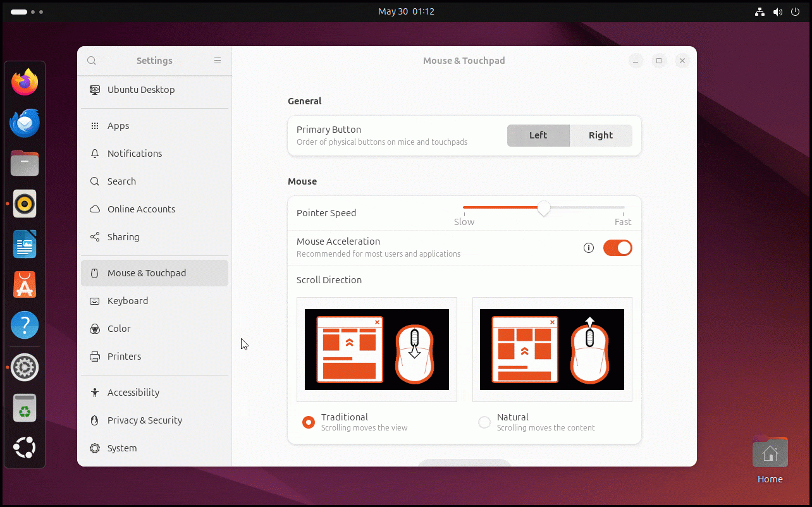Click the Printers icon in the sidebar
Image resolution: width=812 pixels, height=507 pixels.
pyautogui.click(x=94, y=357)
